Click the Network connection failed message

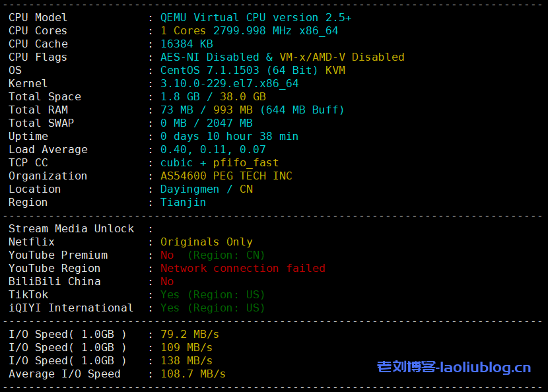(242, 269)
